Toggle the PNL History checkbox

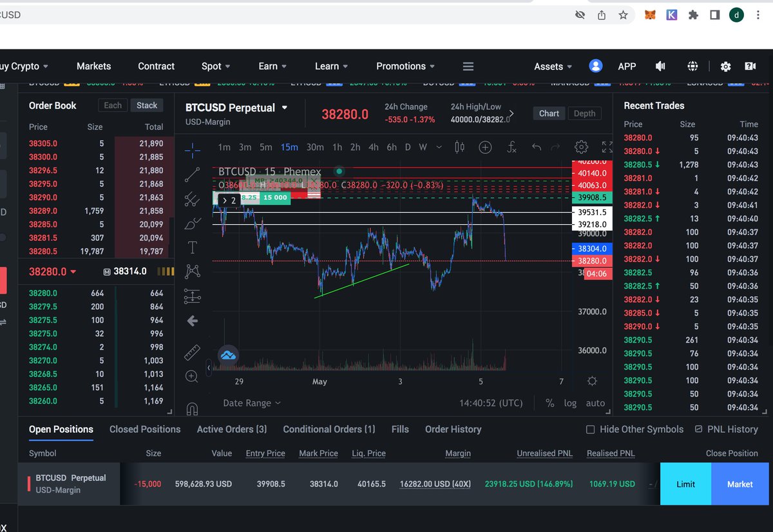click(699, 429)
